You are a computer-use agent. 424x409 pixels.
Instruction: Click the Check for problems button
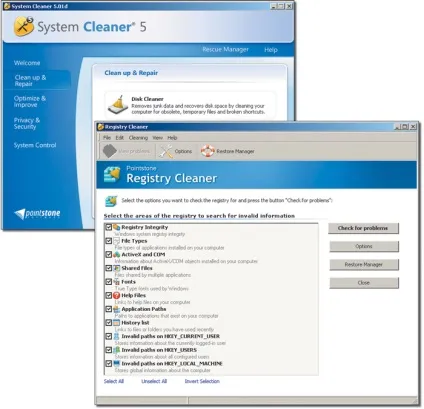click(363, 228)
